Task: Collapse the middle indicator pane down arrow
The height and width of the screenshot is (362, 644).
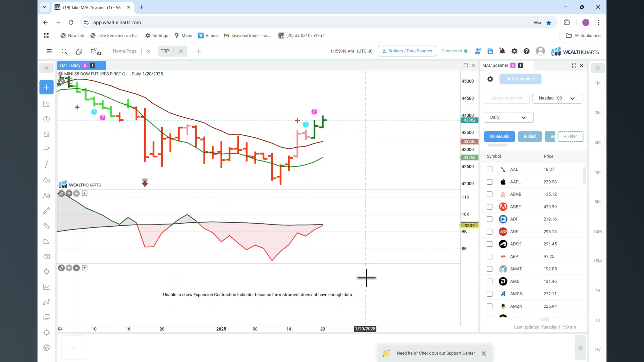Action: pos(69,193)
